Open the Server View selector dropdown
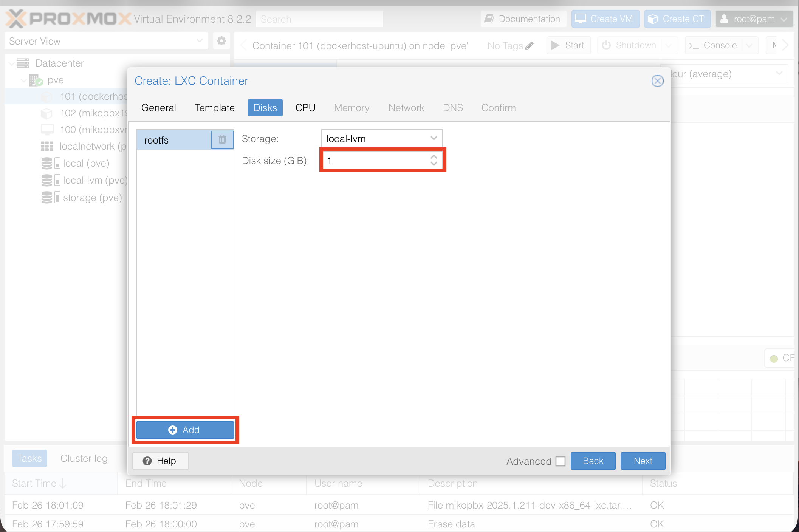Viewport: 799px width, 532px height. pos(106,41)
